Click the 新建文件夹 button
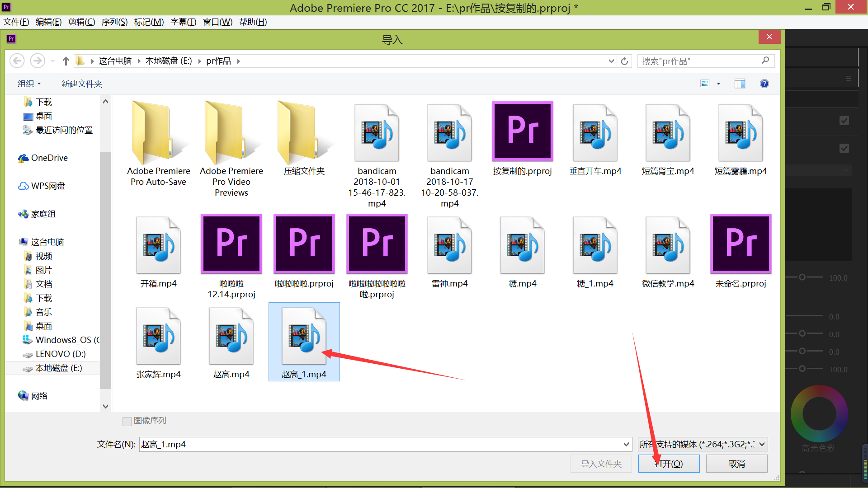868x488 pixels. pyautogui.click(x=82, y=84)
